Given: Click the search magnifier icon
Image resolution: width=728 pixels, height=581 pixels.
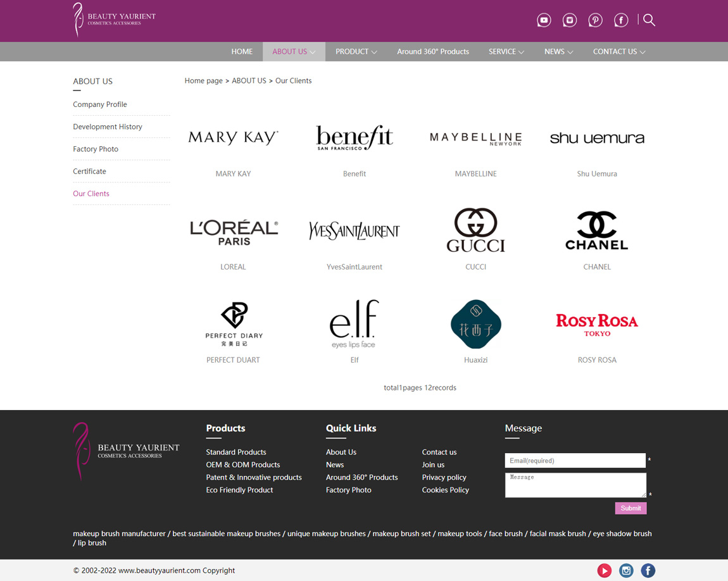Looking at the screenshot, I should click(650, 20).
